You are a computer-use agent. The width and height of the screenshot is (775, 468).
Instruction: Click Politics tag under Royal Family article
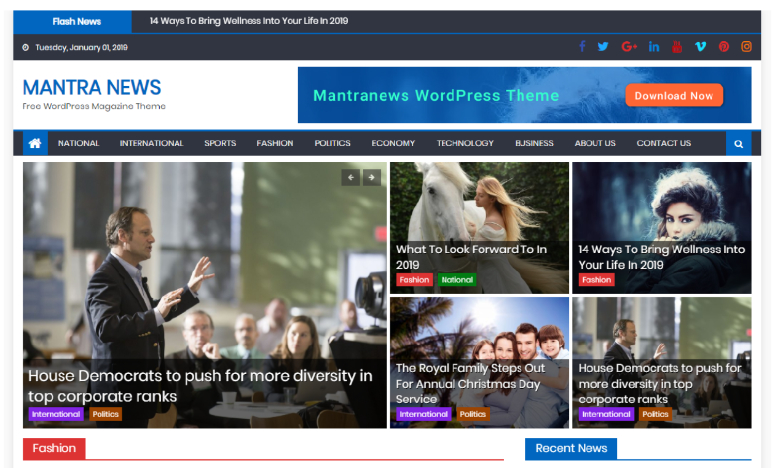coord(473,414)
